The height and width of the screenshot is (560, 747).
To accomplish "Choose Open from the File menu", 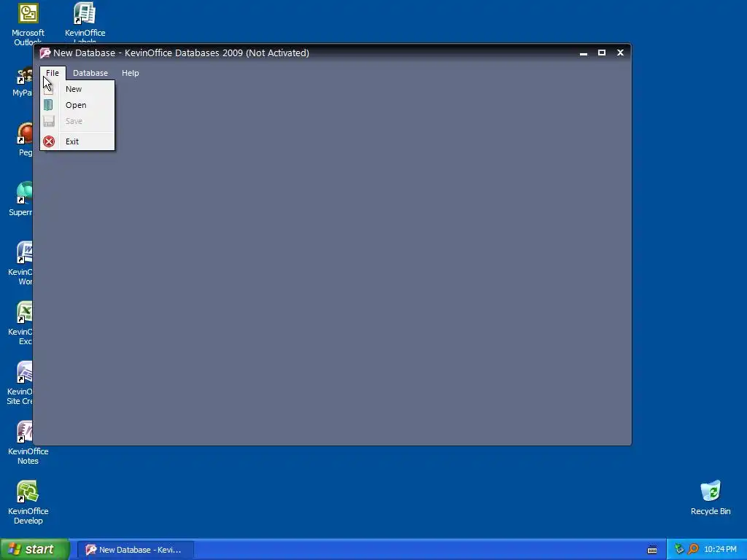I will (x=77, y=105).
